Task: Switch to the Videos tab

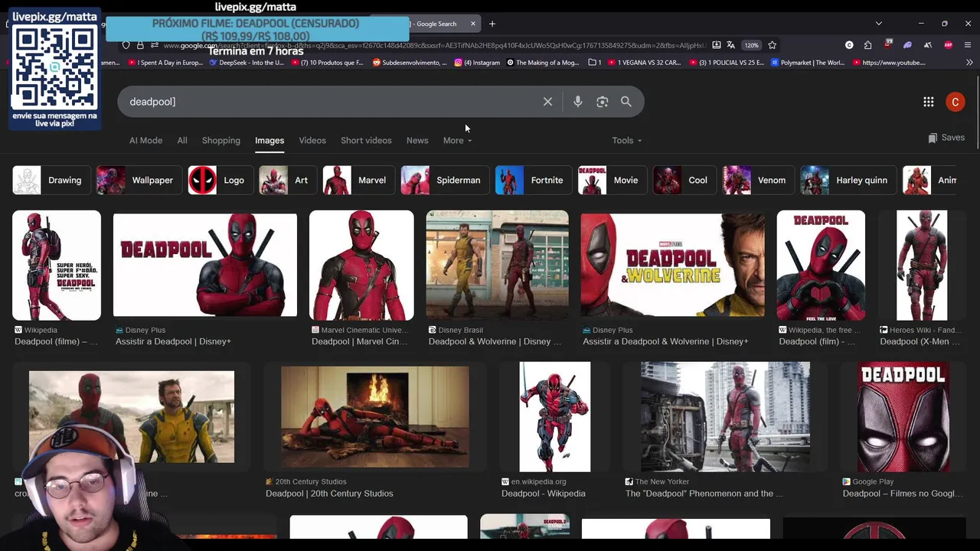Action: (312, 141)
